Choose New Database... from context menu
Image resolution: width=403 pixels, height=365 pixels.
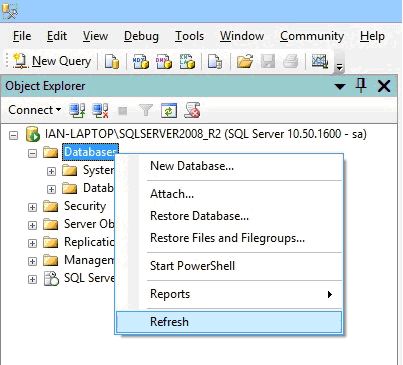[229, 166]
